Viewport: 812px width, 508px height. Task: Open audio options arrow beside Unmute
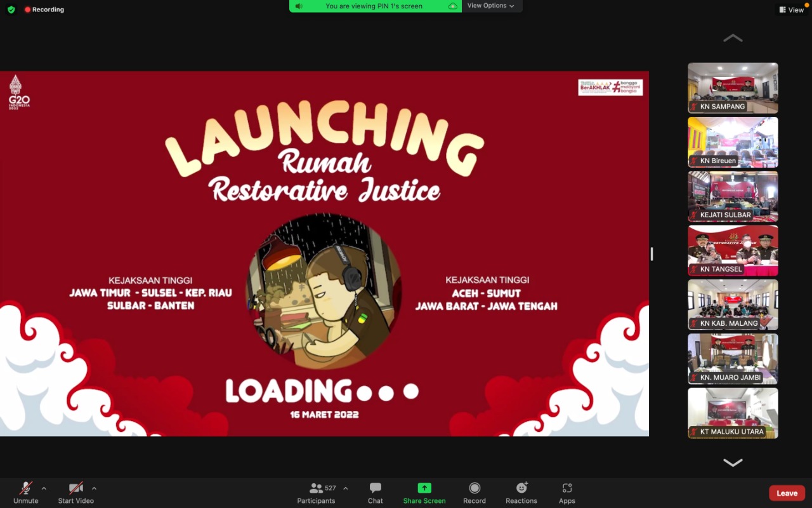tap(44, 488)
